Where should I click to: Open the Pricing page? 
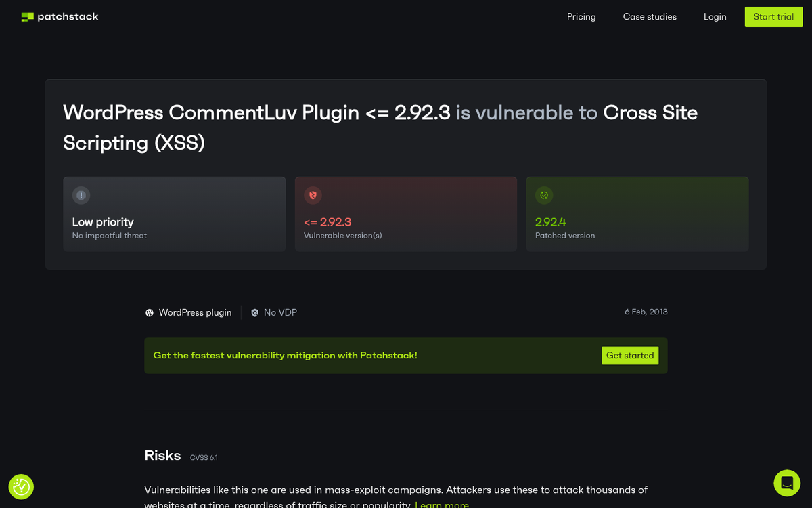pyautogui.click(x=581, y=17)
